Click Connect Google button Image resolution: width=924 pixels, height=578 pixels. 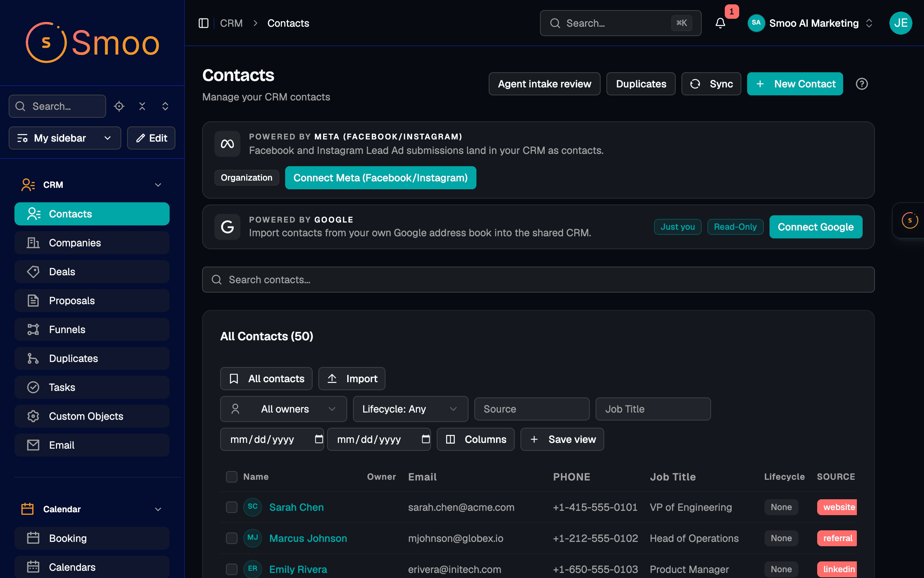(x=816, y=227)
